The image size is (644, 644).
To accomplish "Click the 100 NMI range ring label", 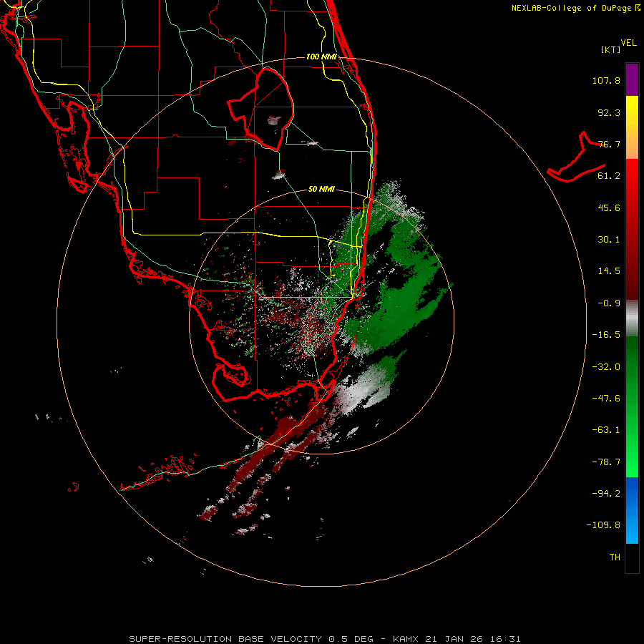I will 321,57.
